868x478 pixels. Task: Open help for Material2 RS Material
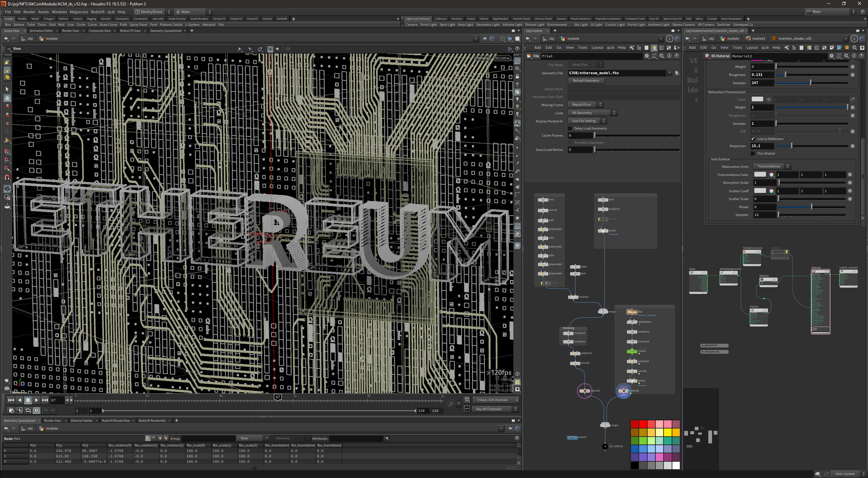(x=862, y=56)
